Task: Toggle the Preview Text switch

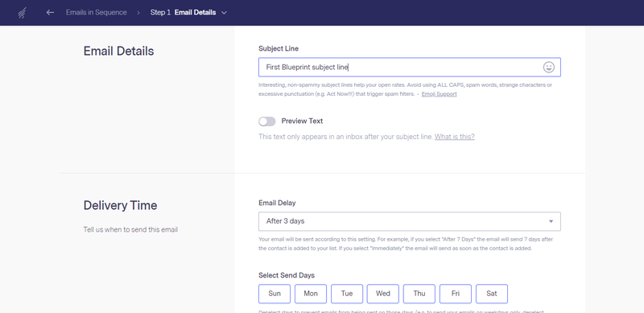Action: click(x=267, y=121)
